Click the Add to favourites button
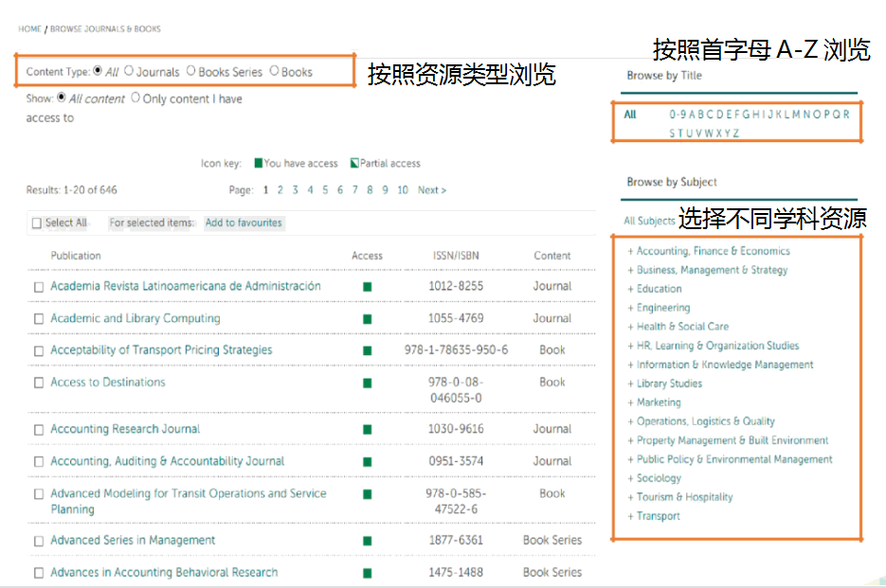This screenshot has height=588, width=886. 244,223
